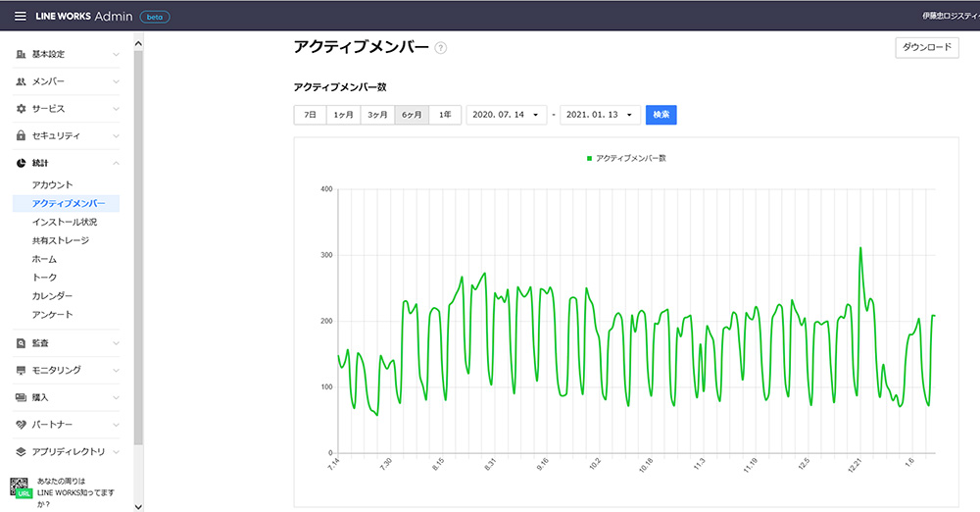This screenshot has height=512, width=980.
Task: Click the ダウンロード button
Action: [x=926, y=48]
